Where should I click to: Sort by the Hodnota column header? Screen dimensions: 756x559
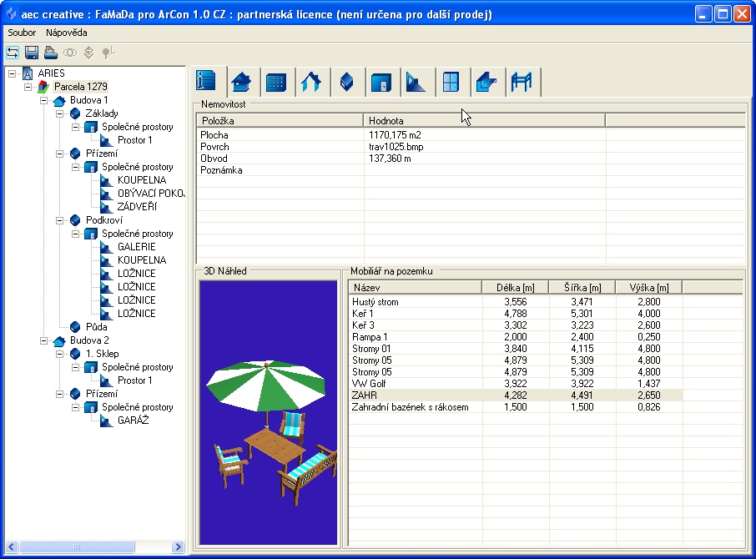point(484,120)
